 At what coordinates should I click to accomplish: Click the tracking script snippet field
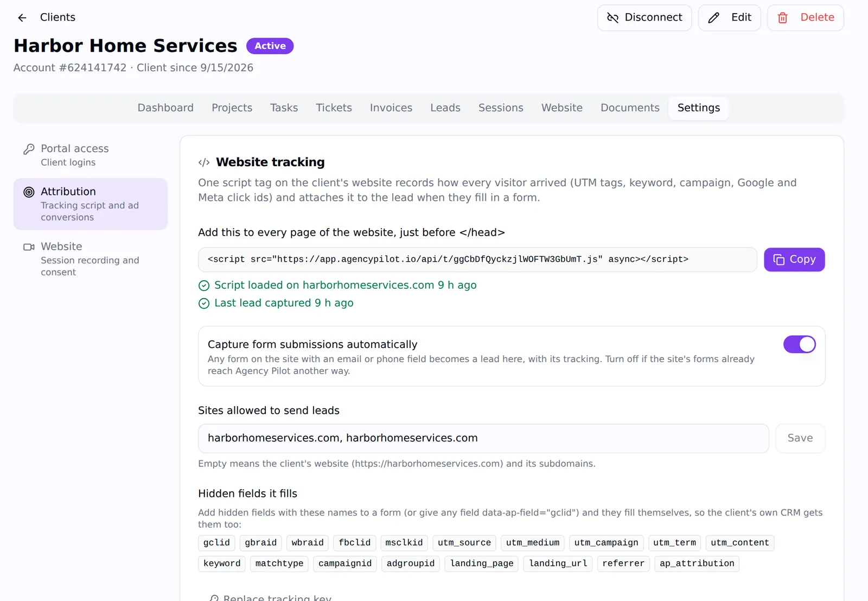[x=477, y=260]
